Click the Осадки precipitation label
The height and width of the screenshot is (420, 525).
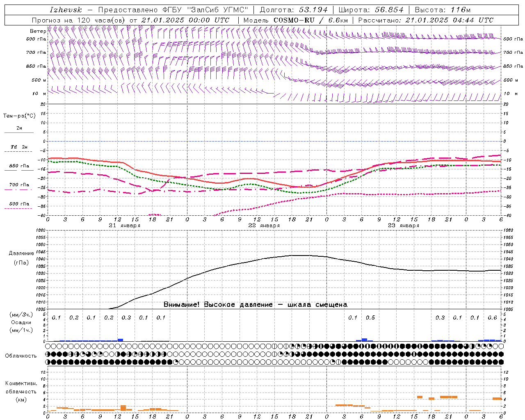21,322
